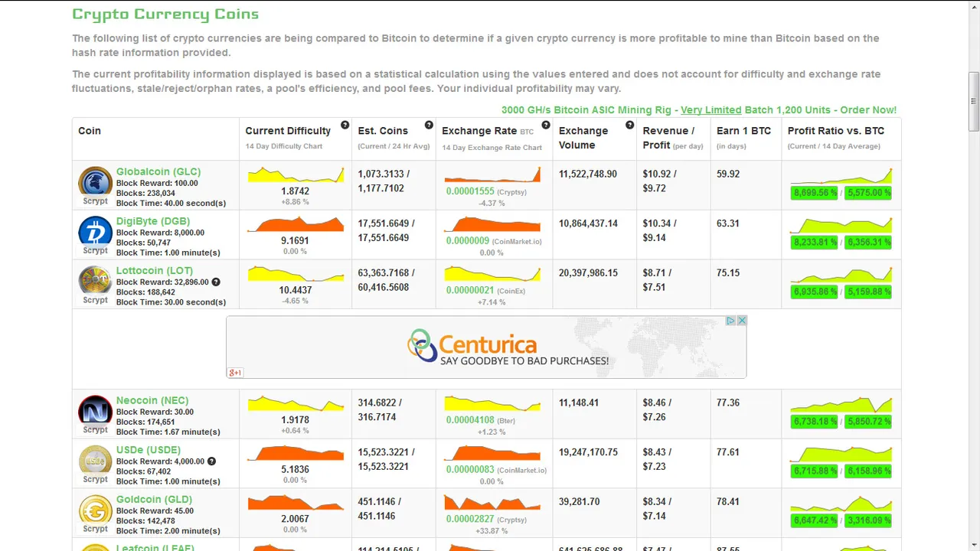Click the USDe coin logo

[95, 461]
